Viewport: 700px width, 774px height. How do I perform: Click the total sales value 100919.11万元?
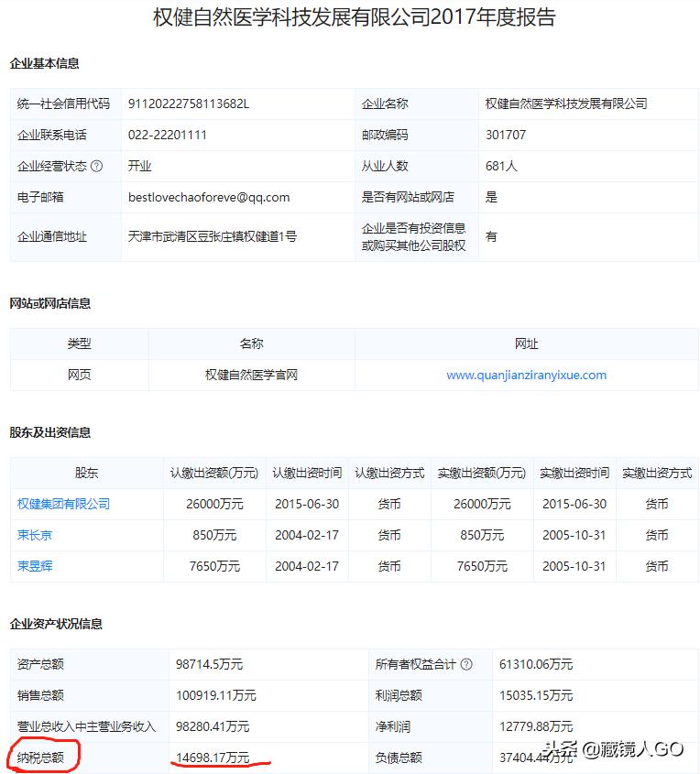pyautogui.click(x=215, y=695)
